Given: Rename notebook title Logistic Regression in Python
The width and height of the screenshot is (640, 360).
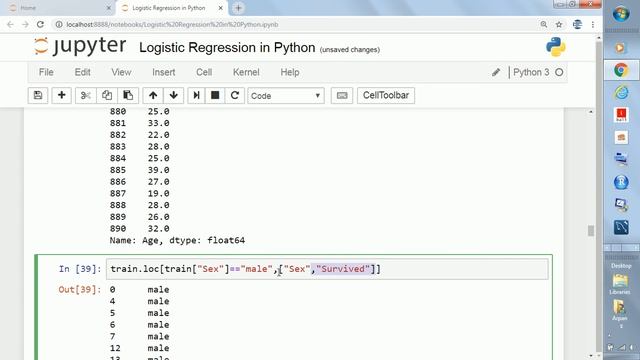Looking at the screenshot, I should pos(227,48).
